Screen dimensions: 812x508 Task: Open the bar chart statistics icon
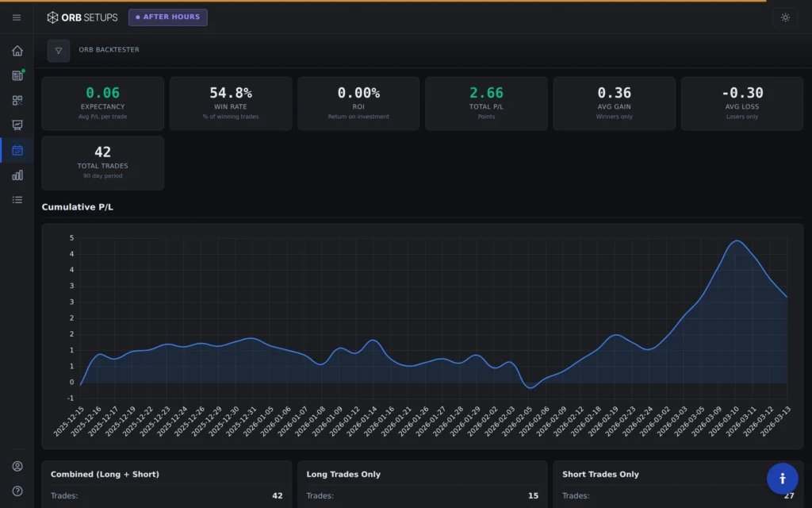point(17,175)
